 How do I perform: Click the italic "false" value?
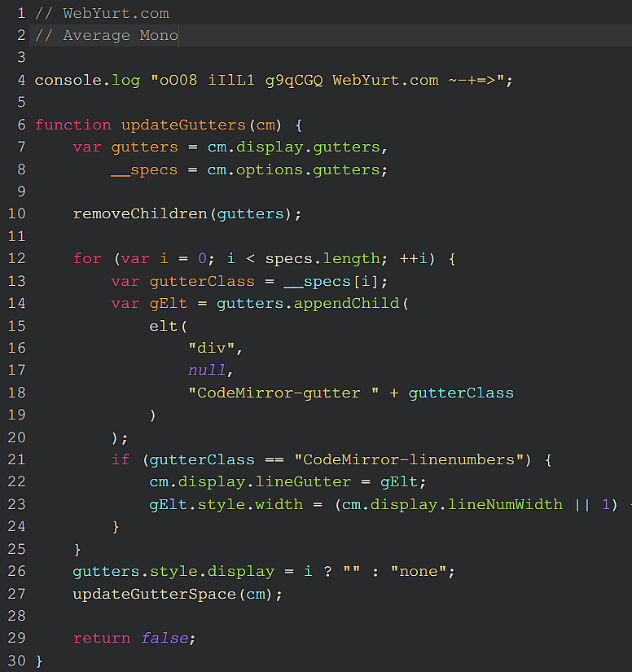pyautogui.click(x=165, y=638)
